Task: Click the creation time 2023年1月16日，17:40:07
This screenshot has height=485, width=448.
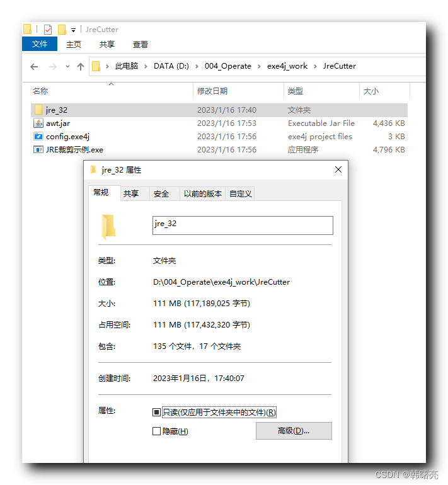Action: (198, 379)
